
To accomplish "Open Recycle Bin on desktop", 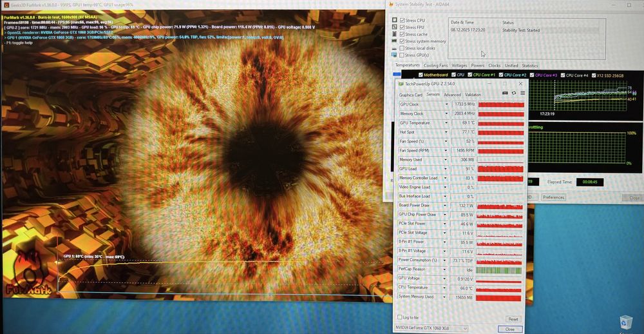I will [x=625, y=322].
